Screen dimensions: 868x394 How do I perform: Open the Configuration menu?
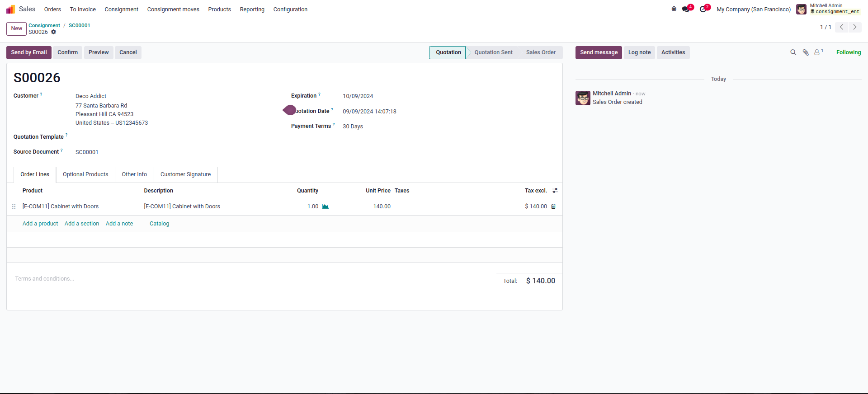290,9
